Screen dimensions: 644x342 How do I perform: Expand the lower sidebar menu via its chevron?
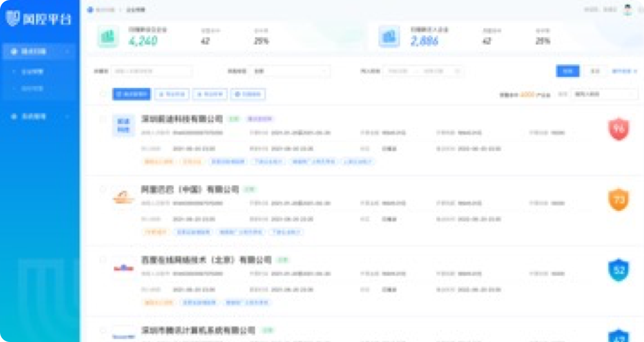click(x=68, y=116)
